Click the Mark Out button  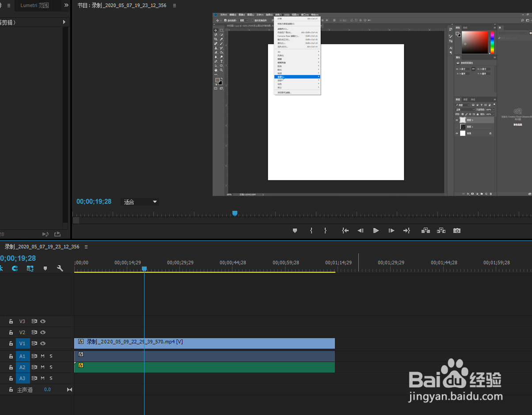[326, 231]
